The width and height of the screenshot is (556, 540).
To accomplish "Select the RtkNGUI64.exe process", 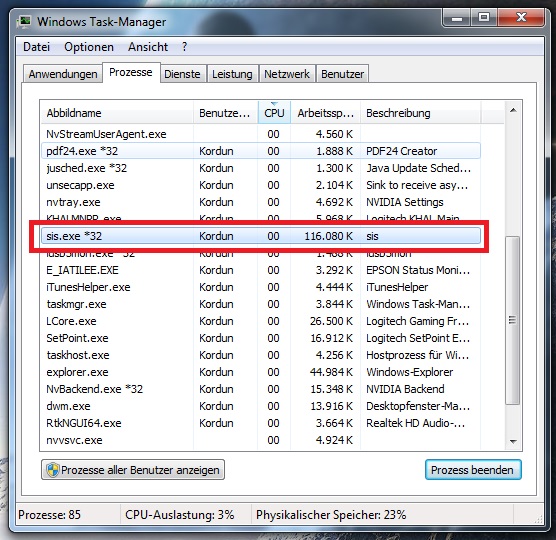I will 261,423.
